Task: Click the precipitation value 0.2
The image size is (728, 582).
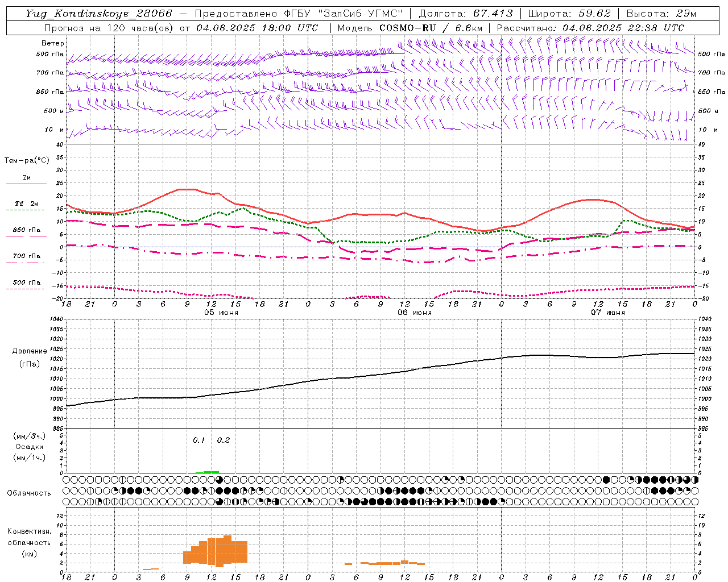Action: coord(224,440)
